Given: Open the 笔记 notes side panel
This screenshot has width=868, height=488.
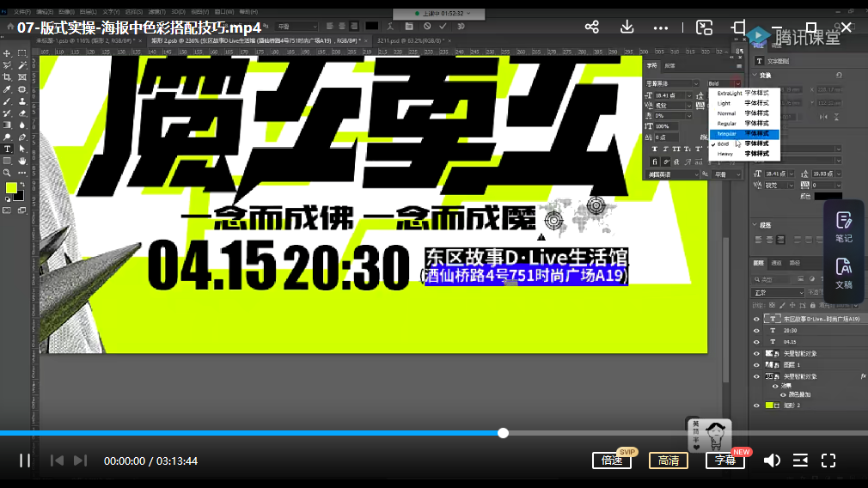Looking at the screenshot, I should [843, 227].
